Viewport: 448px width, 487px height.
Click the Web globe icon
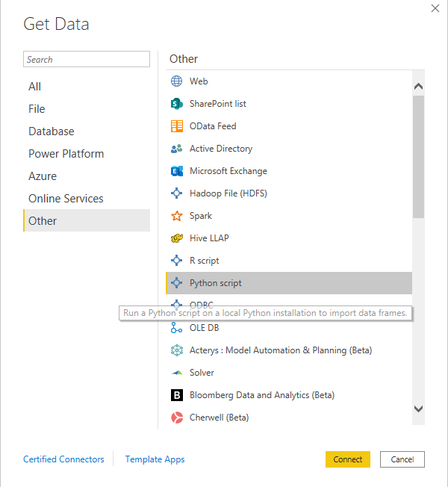click(x=177, y=81)
